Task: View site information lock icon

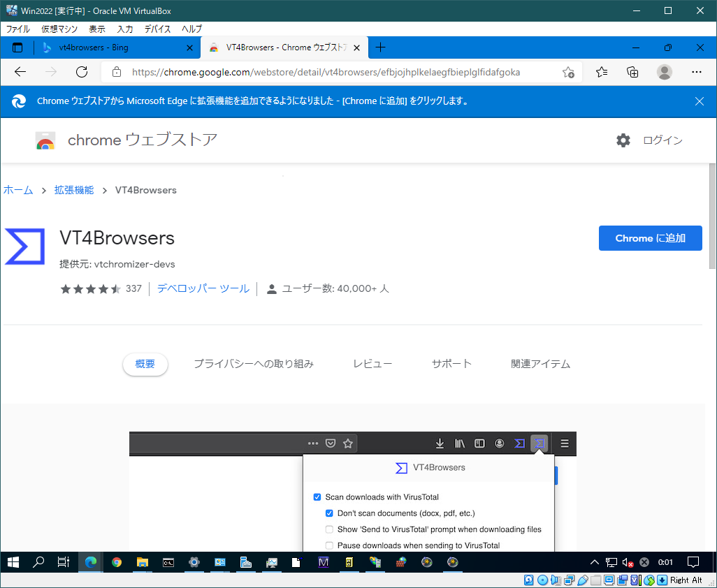Action: click(x=117, y=72)
